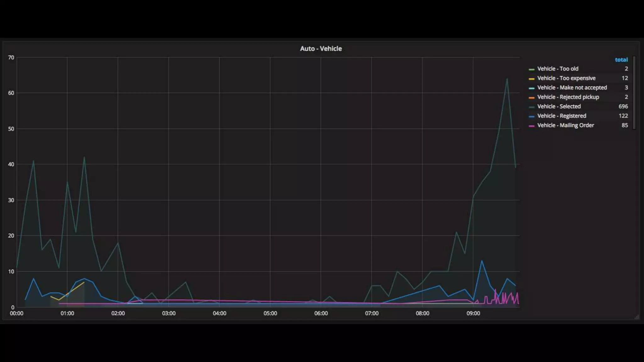This screenshot has width=644, height=362.
Task: Click cyan color swatch beside Make not accepted
Action: tap(531, 88)
